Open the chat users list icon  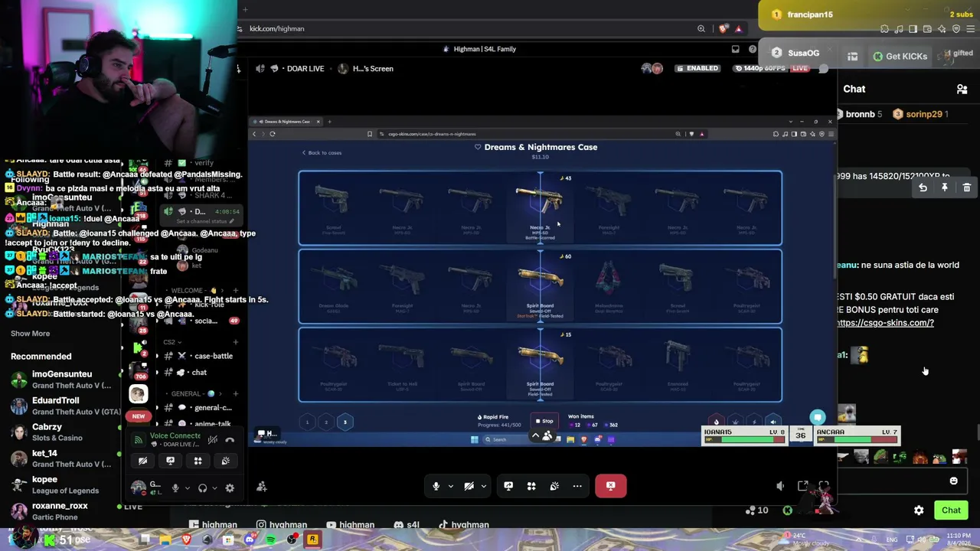pos(962,90)
